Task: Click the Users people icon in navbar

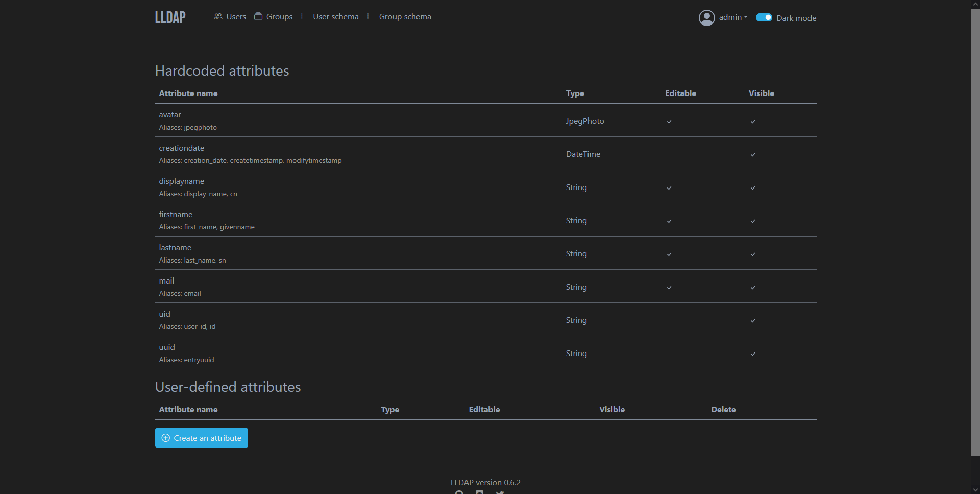Action: pos(218,16)
